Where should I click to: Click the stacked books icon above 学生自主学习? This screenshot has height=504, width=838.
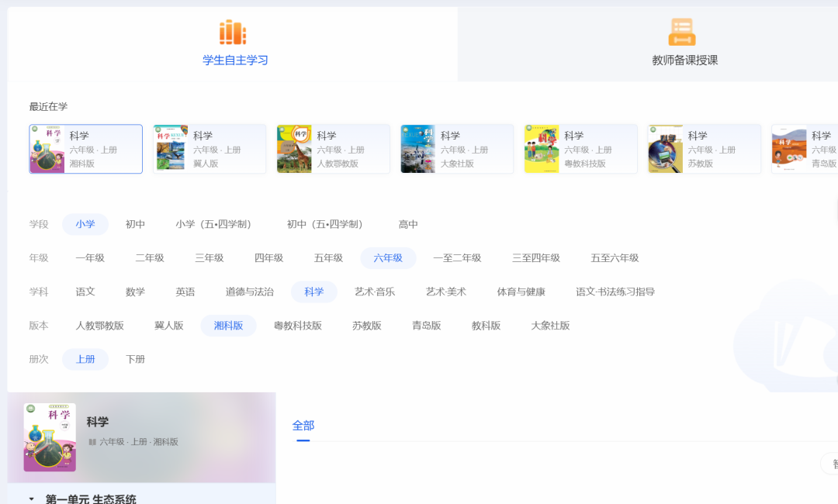[234, 33]
